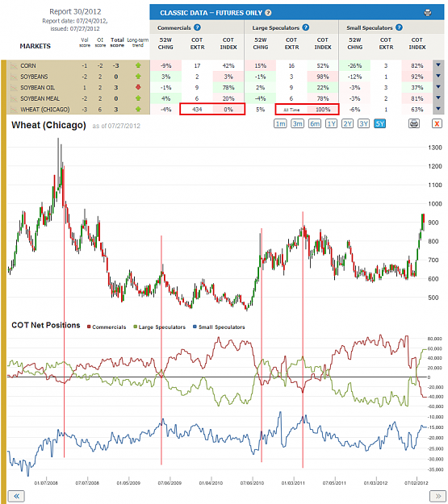Select the 1m chart timeframe

tap(280, 123)
